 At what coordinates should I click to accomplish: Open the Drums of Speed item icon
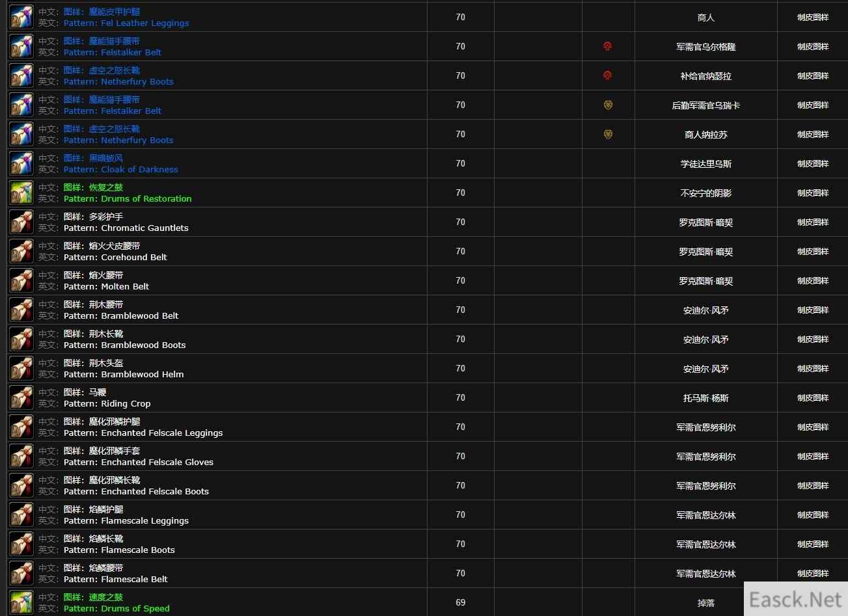21,602
